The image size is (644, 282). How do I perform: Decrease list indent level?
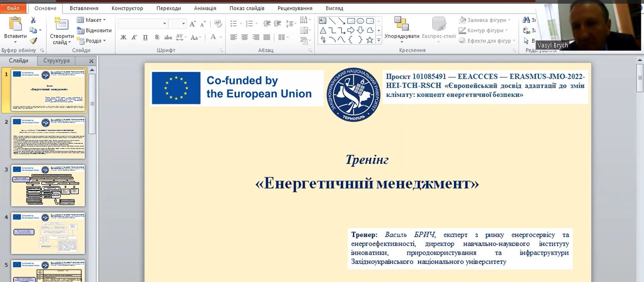click(x=267, y=23)
